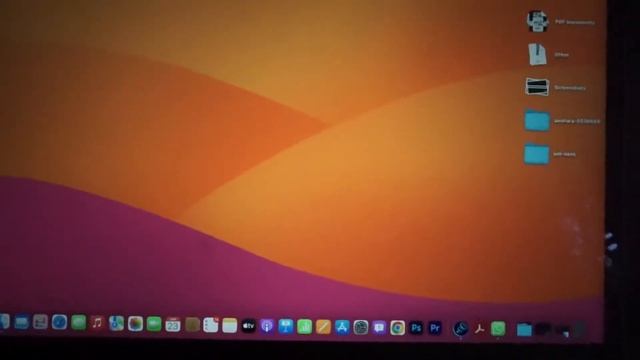
Task: Open the green Numbers app
Action: click(x=304, y=327)
